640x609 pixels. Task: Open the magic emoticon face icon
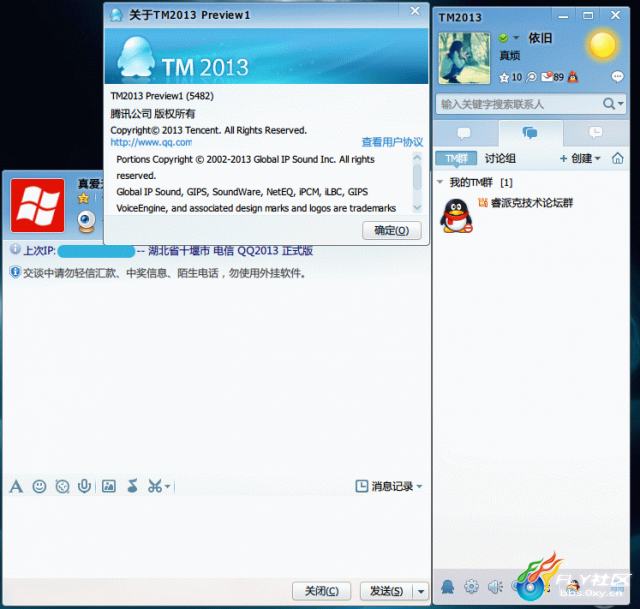click(x=62, y=486)
